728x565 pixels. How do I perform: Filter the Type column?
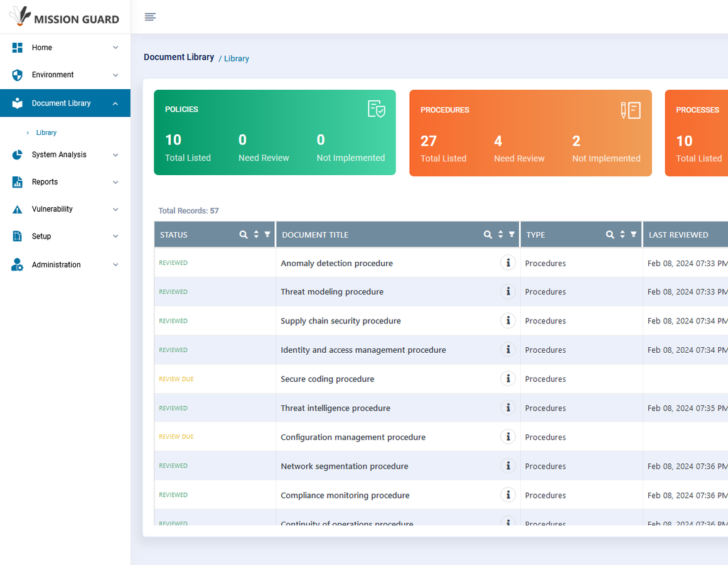pos(633,234)
